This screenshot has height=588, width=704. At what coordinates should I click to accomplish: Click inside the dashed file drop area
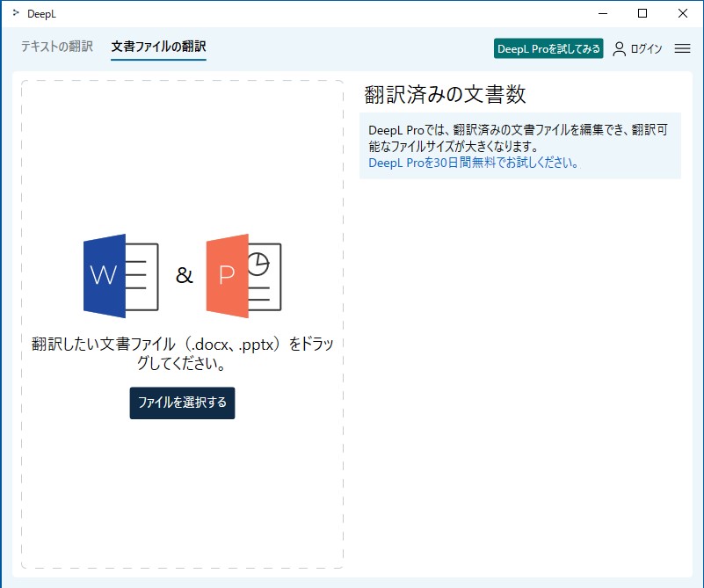click(182, 492)
